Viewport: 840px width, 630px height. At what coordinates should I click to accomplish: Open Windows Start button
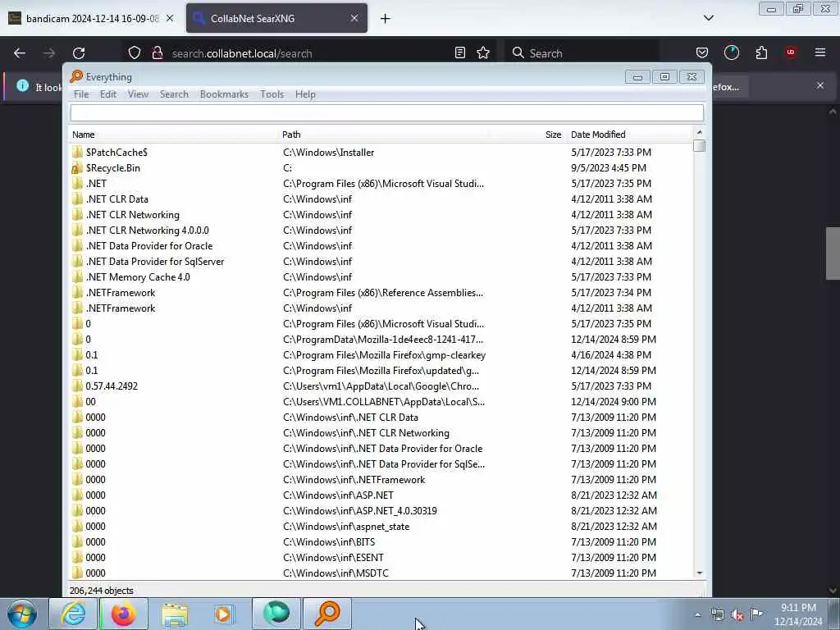click(22, 614)
